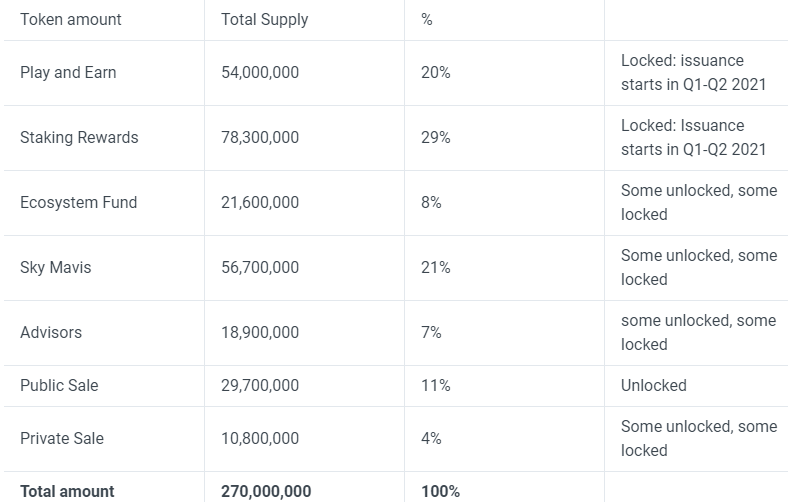Click the Advisors row label
The image size is (788, 502).
pyautogui.click(x=51, y=332)
